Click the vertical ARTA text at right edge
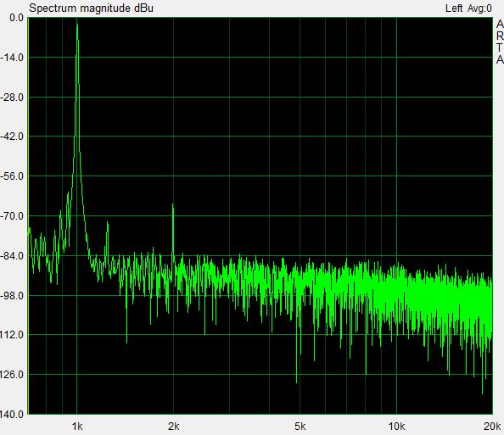Image resolution: width=504 pixels, height=435 pixels. pos(500,42)
